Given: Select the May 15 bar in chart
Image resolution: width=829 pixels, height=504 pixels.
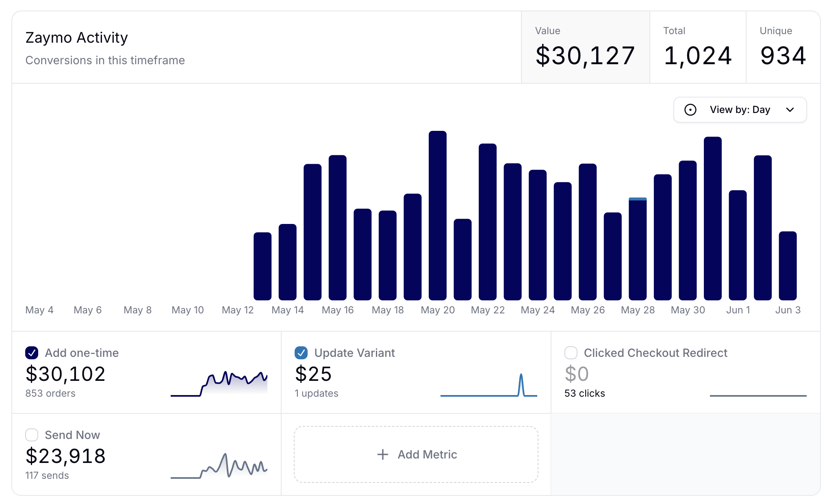Looking at the screenshot, I should coord(313,232).
